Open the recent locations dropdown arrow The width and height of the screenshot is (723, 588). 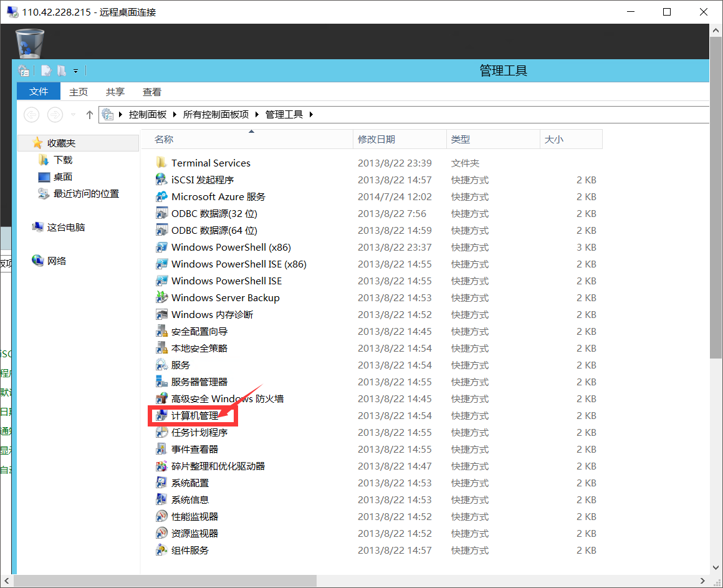74,115
